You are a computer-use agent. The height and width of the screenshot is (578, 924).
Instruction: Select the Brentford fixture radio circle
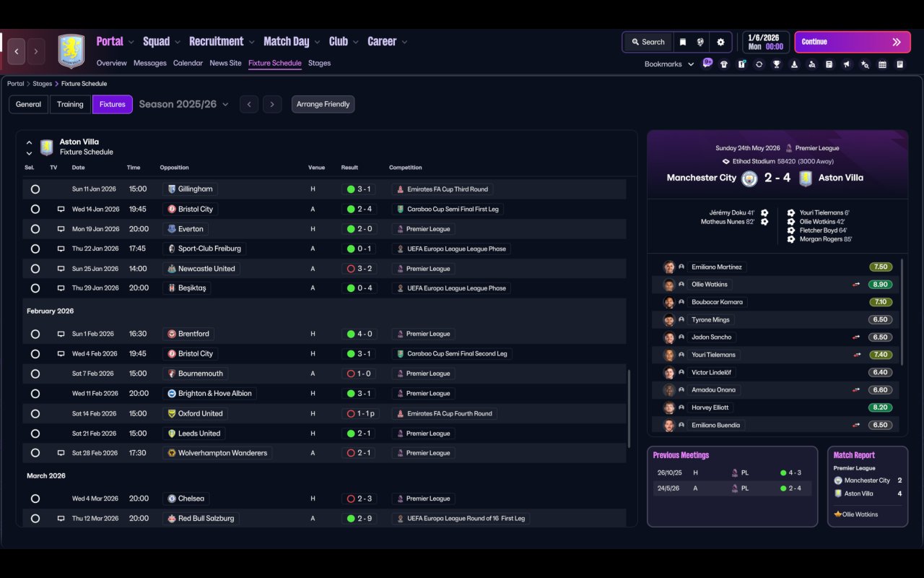point(35,334)
